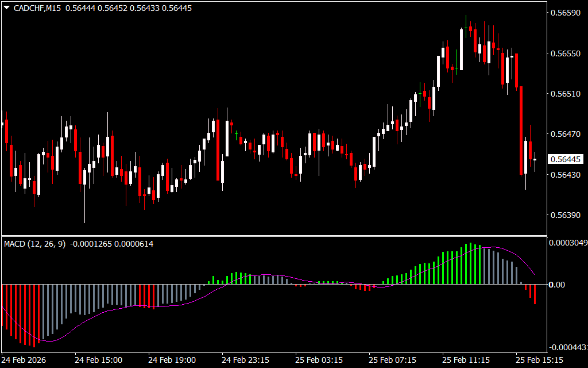Click the 0.56590 price axis label
The height and width of the screenshot is (368, 588).
tap(566, 13)
